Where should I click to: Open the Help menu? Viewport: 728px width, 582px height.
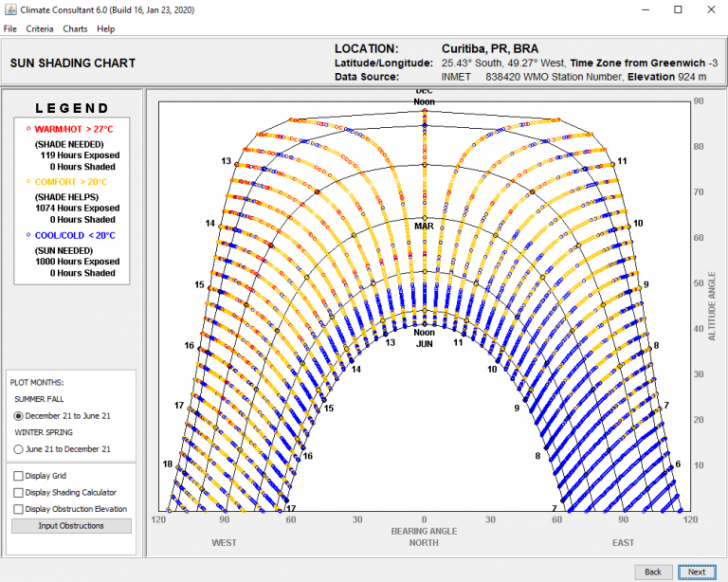pos(105,28)
